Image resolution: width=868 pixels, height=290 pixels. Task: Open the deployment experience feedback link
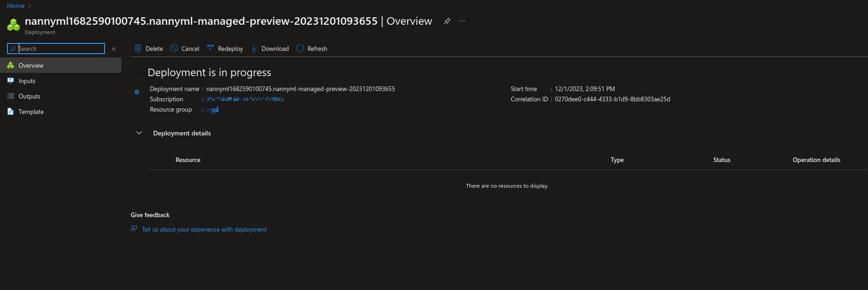204,229
